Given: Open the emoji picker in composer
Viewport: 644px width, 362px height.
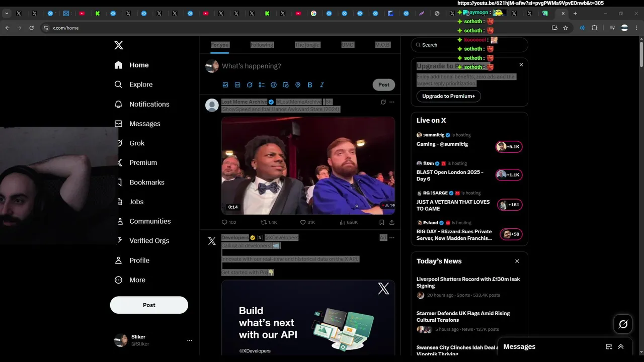Looking at the screenshot, I should (x=274, y=85).
